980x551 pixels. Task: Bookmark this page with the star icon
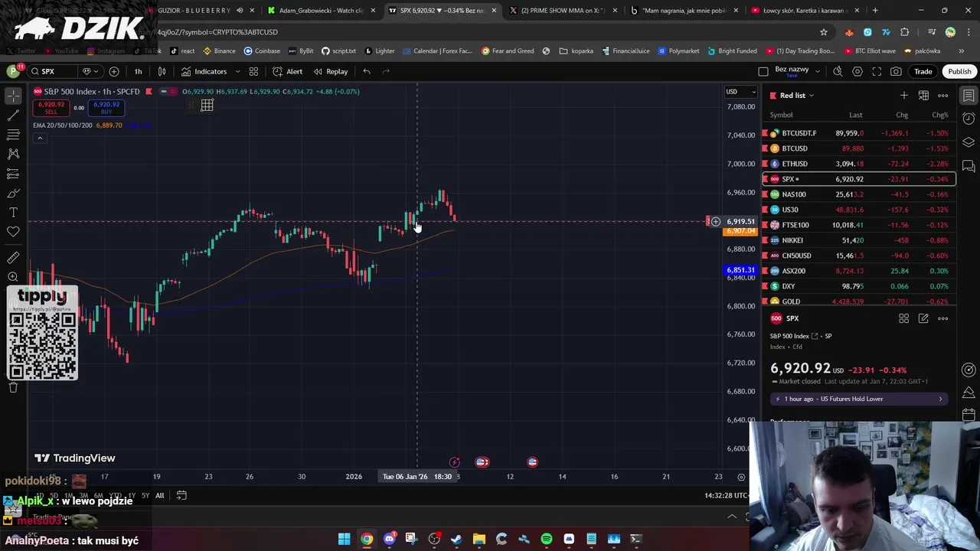click(x=824, y=32)
